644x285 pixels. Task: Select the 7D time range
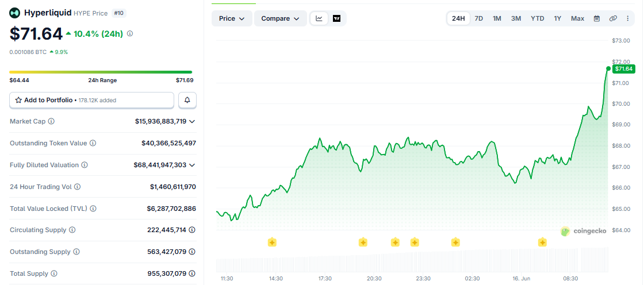coord(479,18)
